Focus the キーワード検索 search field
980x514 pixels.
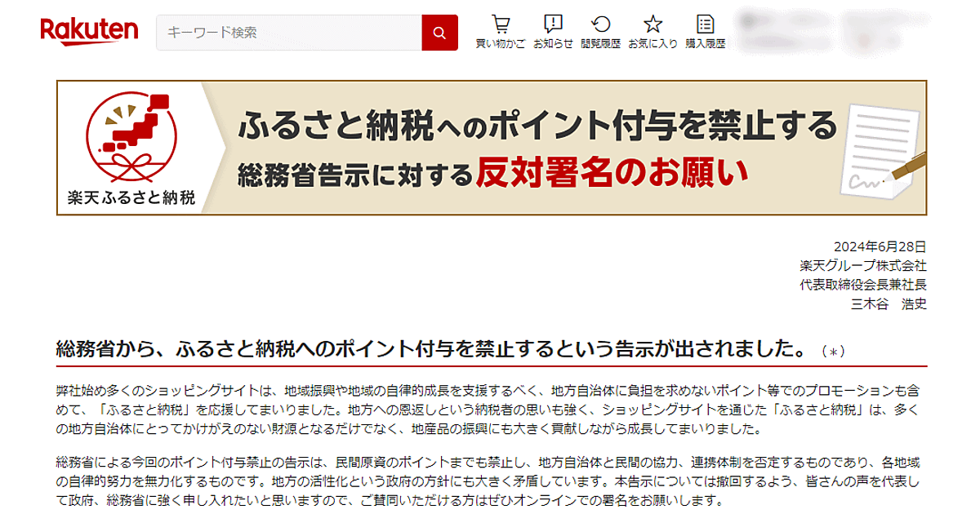click(289, 33)
